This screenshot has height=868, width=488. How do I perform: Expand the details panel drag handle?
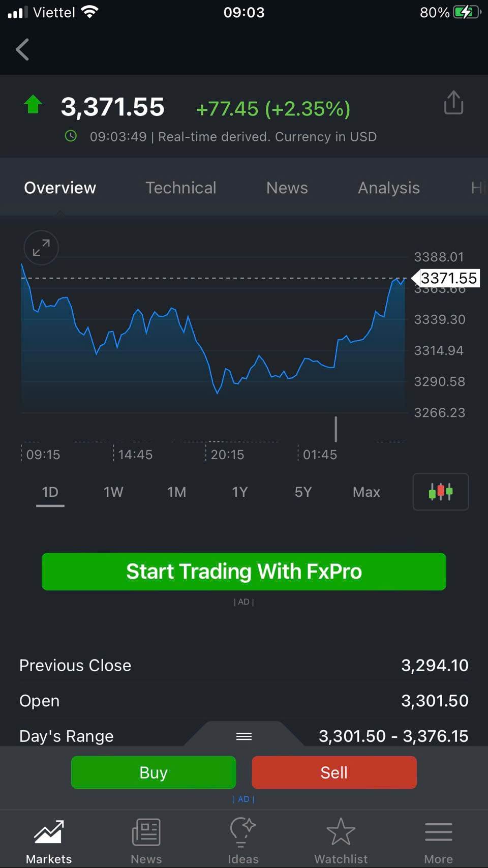click(x=244, y=736)
